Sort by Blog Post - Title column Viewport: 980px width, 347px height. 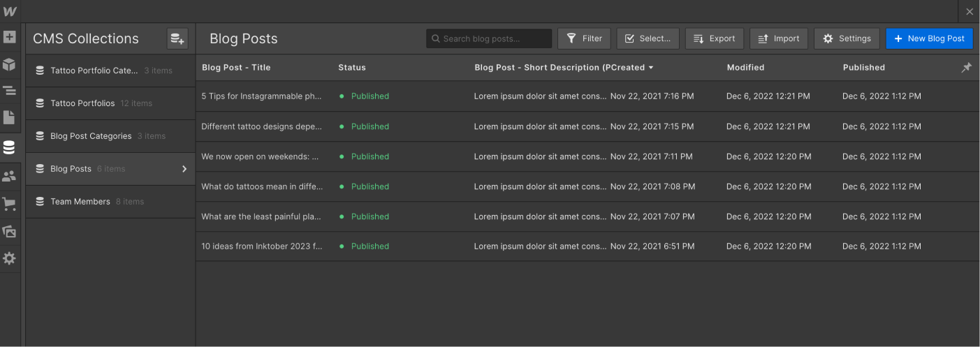point(236,68)
